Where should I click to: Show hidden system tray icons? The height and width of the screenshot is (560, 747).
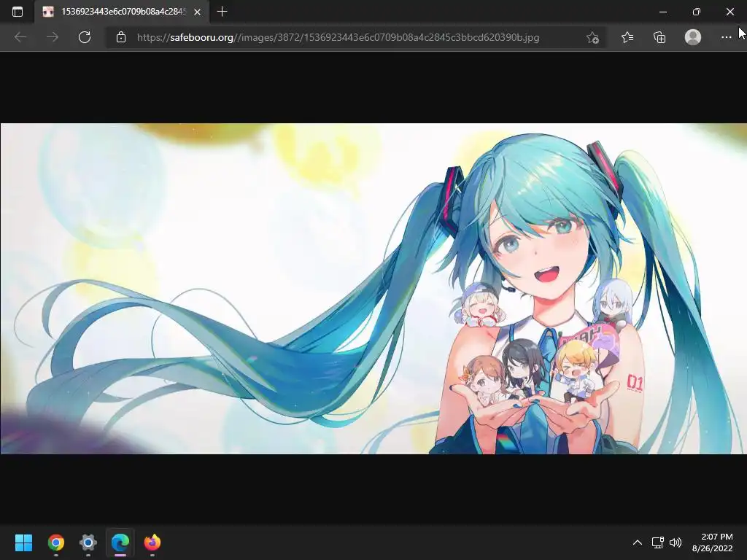click(x=637, y=542)
